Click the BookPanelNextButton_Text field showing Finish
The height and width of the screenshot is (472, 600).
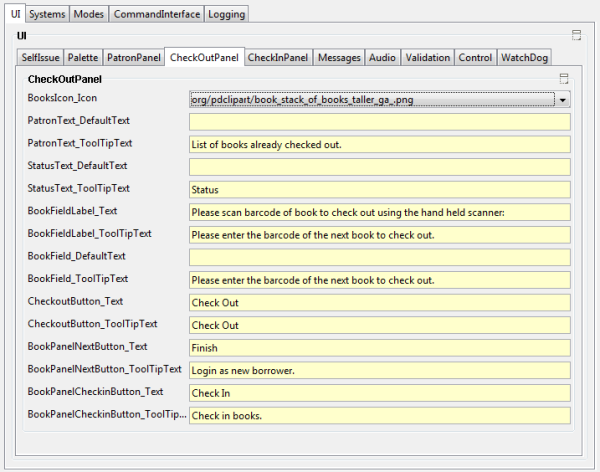[379, 347]
